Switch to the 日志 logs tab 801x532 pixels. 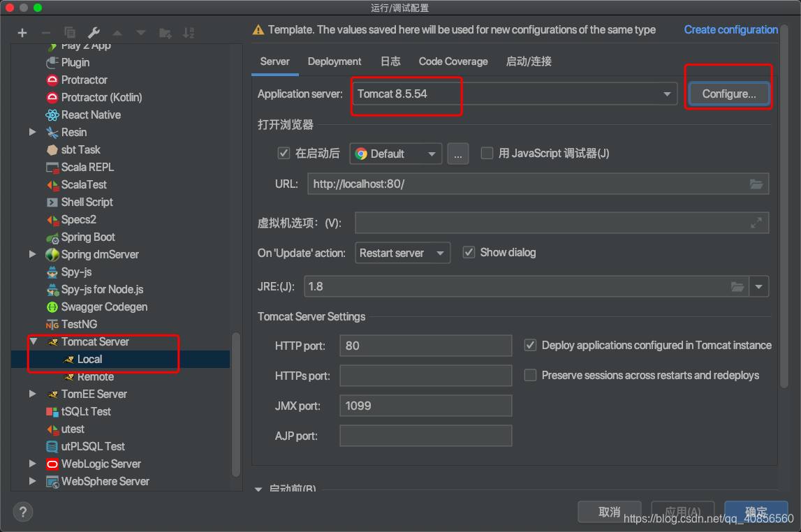(x=391, y=61)
